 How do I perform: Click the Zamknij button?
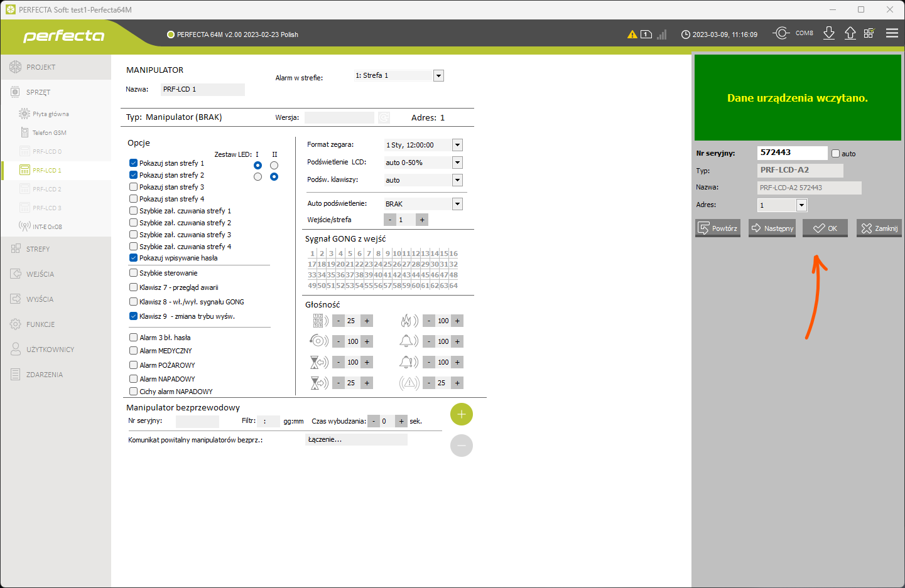(879, 228)
